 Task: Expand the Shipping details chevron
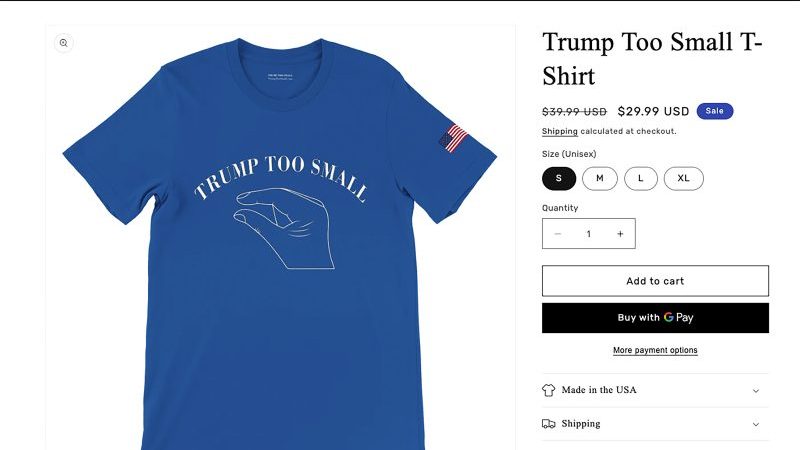click(756, 424)
